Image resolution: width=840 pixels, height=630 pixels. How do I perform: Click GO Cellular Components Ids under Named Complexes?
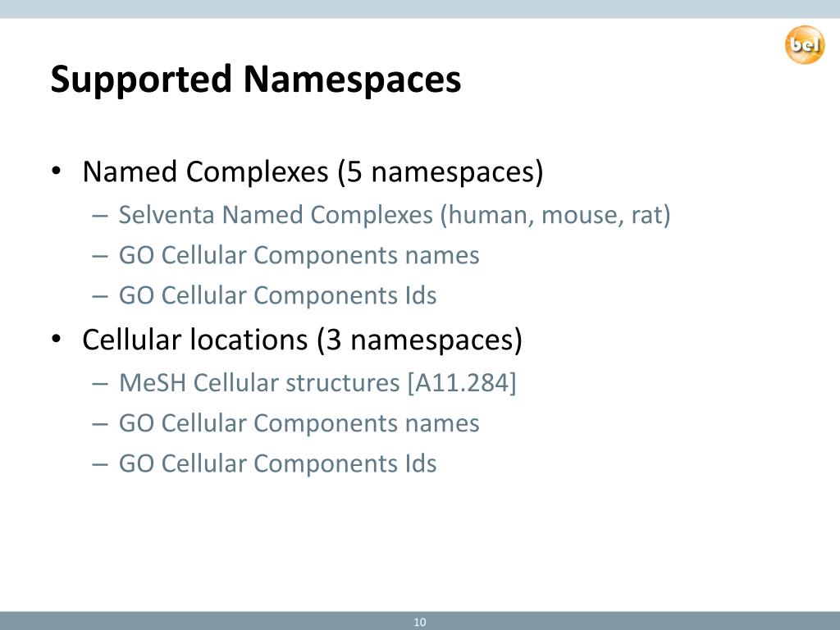[277, 295]
